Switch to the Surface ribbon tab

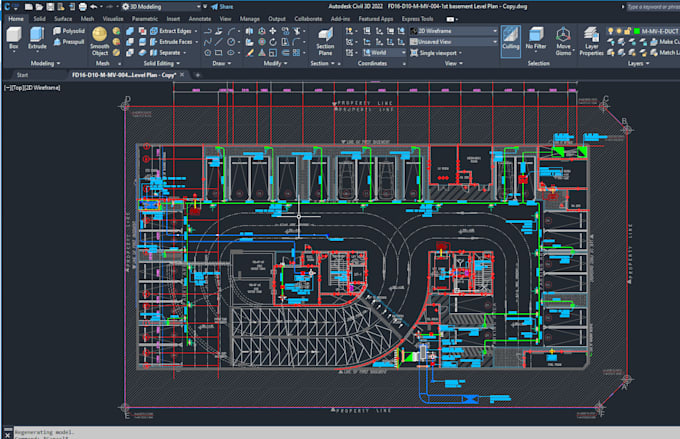pos(63,19)
